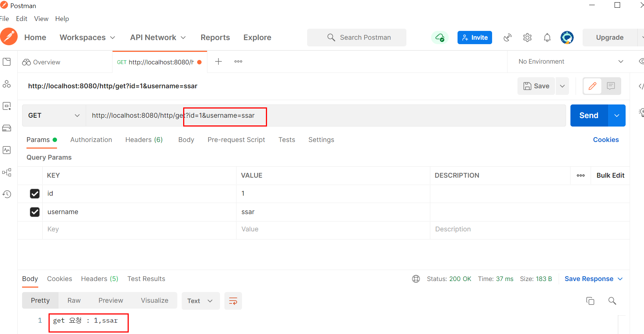Screen dimensions: 644x334
Task: Show the response Cookies tab
Action: (60, 279)
